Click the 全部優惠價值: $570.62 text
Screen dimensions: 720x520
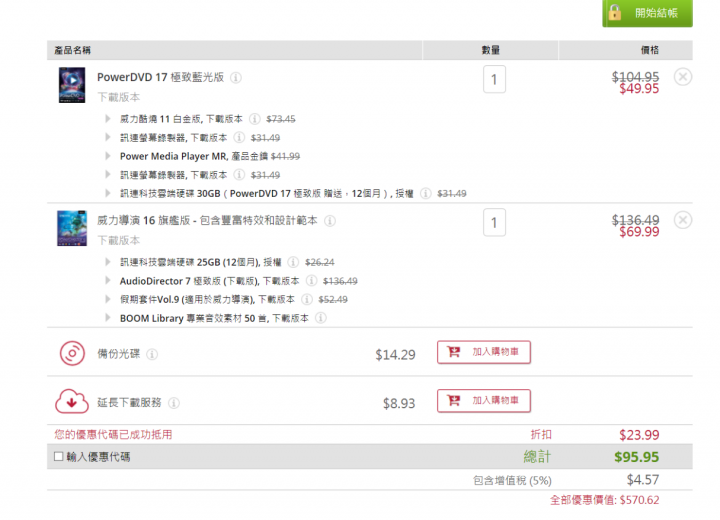[604, 500]
